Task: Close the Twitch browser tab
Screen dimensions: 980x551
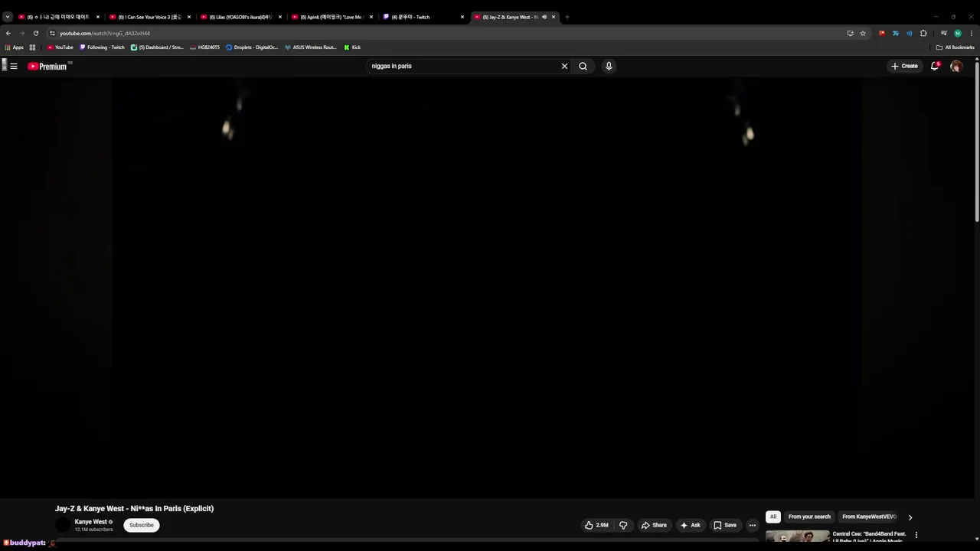Action: point(462,17)
